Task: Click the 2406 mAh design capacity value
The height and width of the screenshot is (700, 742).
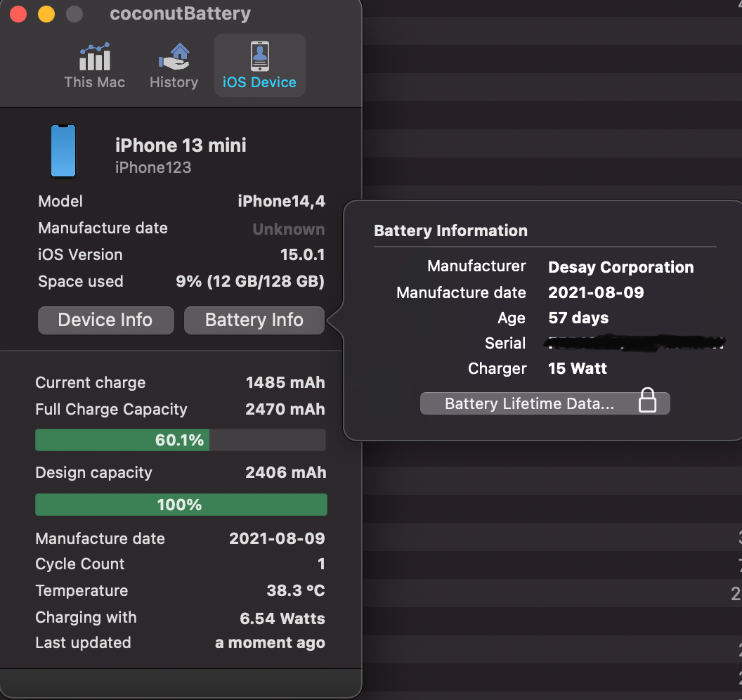Action: click(x=286, y=472)
